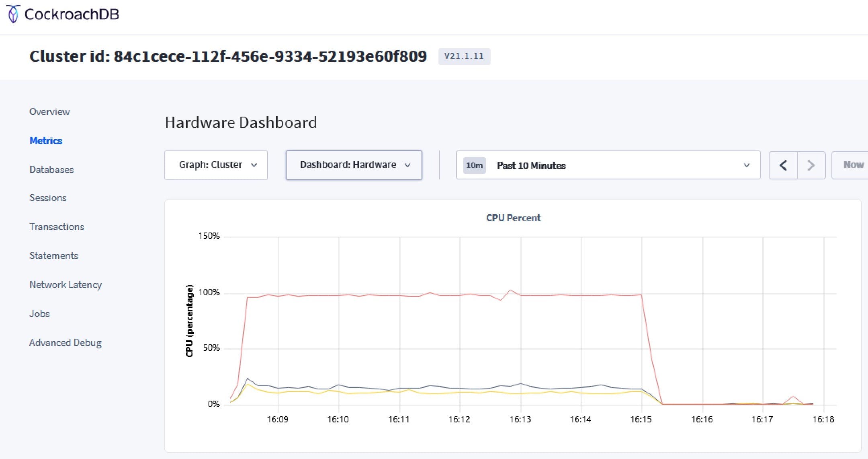The height and width of the screenshot is (459, 868).
Task: Click the 10m time badge
Action: [474, 166]
